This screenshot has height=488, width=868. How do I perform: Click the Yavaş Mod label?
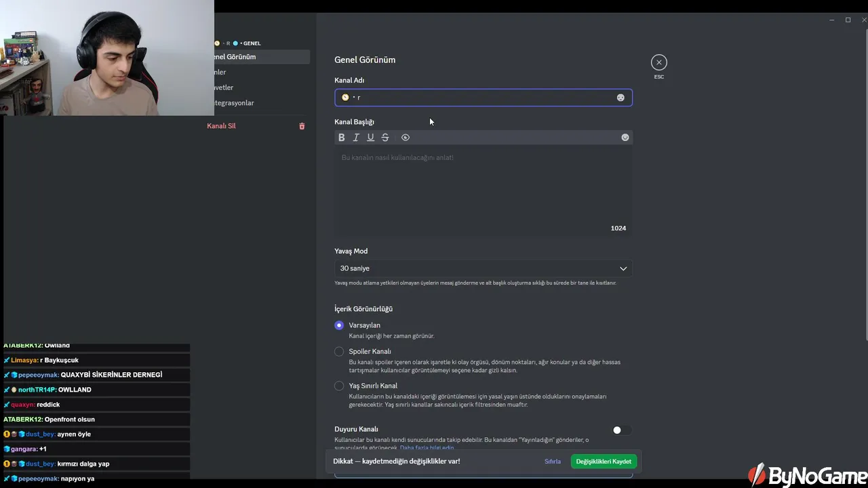pos(351,251)
